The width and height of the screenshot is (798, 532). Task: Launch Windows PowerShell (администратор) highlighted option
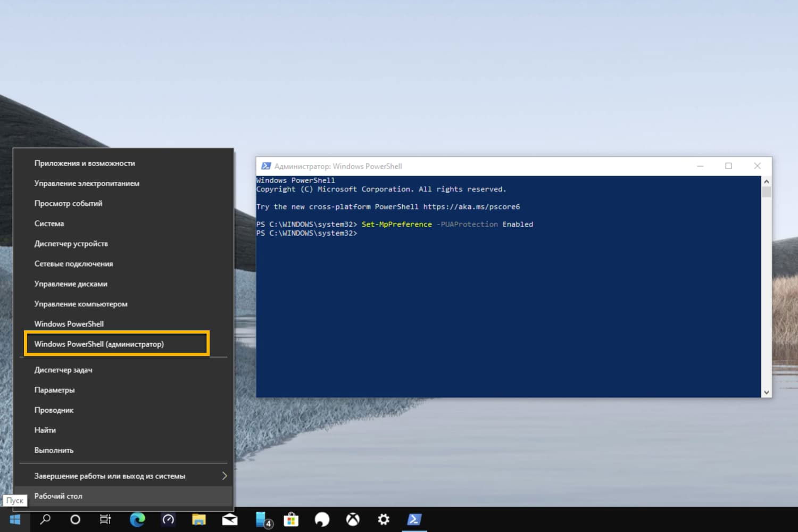click(x=99, y=344)
